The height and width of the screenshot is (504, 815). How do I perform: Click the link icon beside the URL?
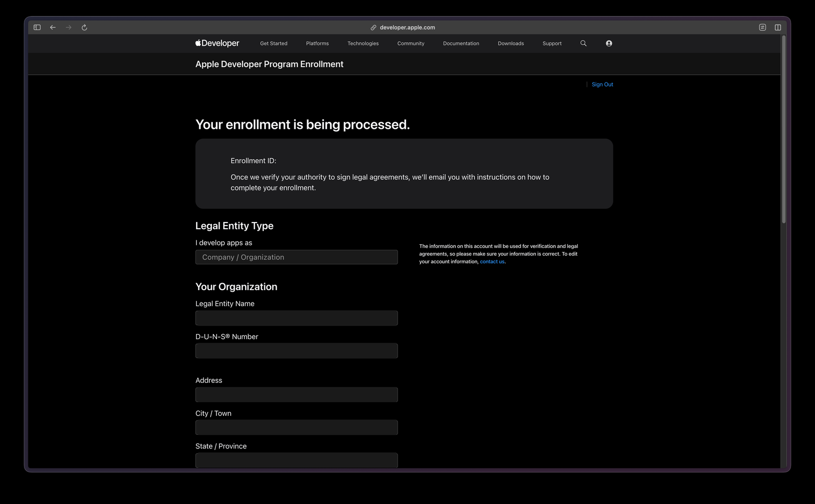coord(373,27)
